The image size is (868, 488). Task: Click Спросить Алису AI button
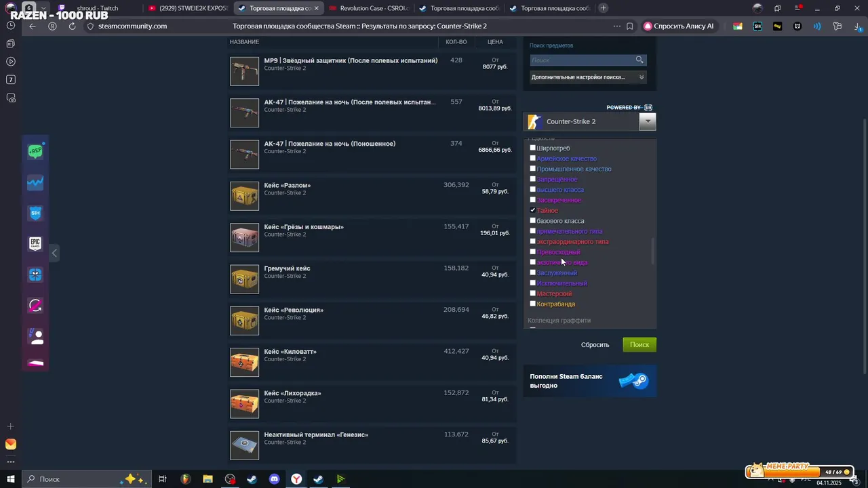click(679, 26)
